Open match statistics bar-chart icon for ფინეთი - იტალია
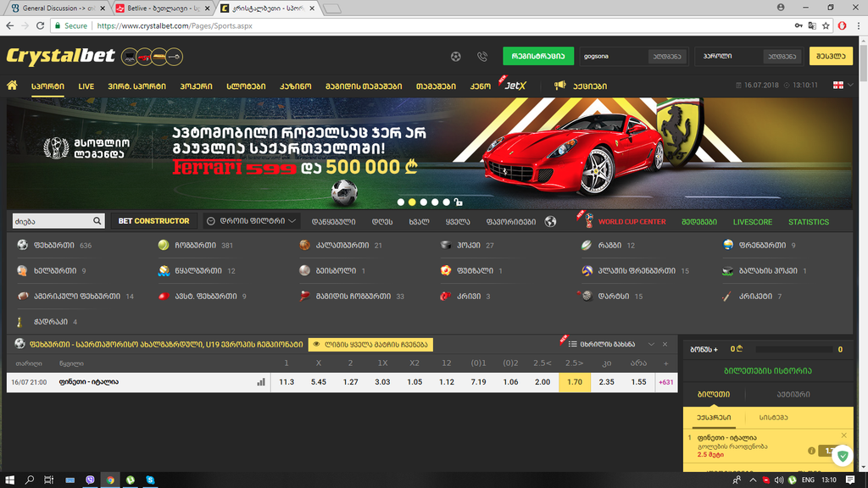Image resolution: width=868 pixels, height=488 pixels. click(x=261, y=382)
